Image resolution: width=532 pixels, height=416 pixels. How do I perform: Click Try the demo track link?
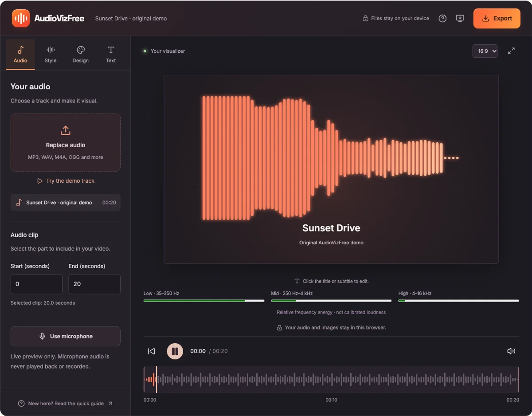pyautogui.click(x=66, y=181)
